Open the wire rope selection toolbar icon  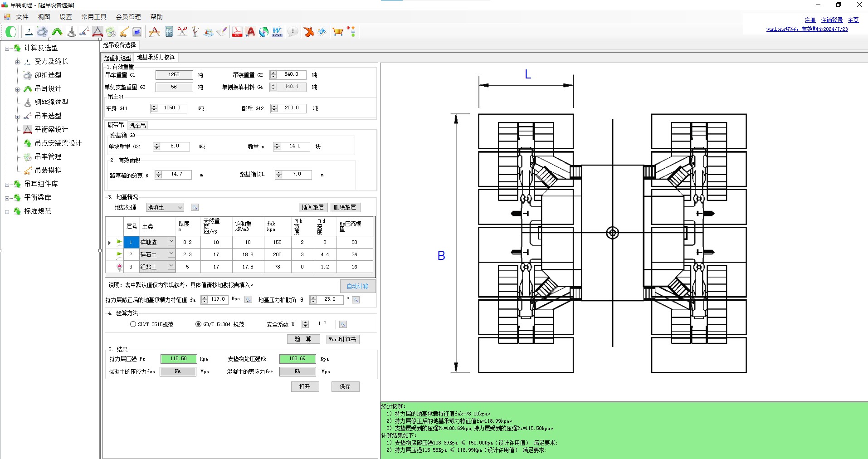71,32
